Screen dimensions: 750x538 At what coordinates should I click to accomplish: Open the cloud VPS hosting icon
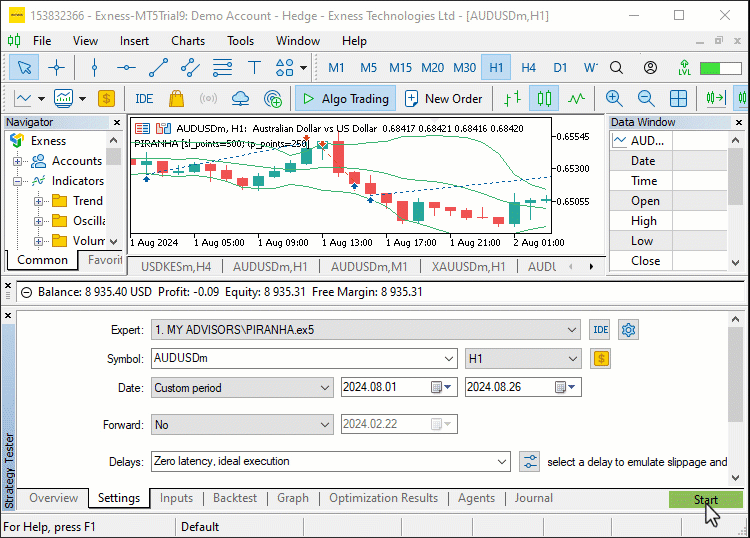(240, 99)
